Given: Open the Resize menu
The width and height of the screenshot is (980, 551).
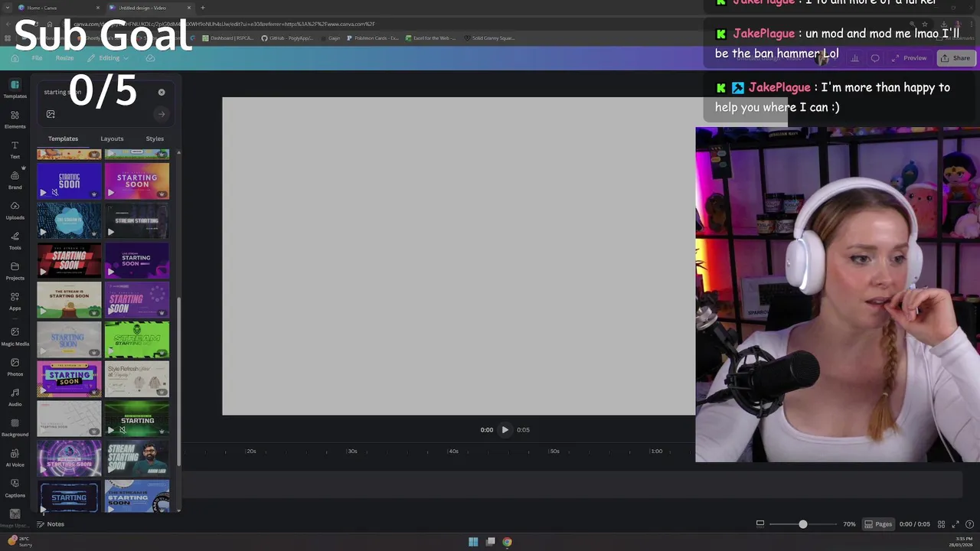Looking at the screenshot, I should [x=64, y=58].
